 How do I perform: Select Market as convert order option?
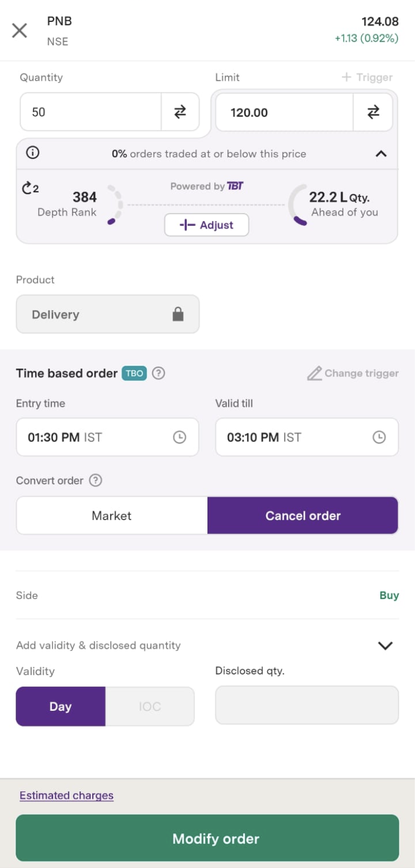pos(112,516)
